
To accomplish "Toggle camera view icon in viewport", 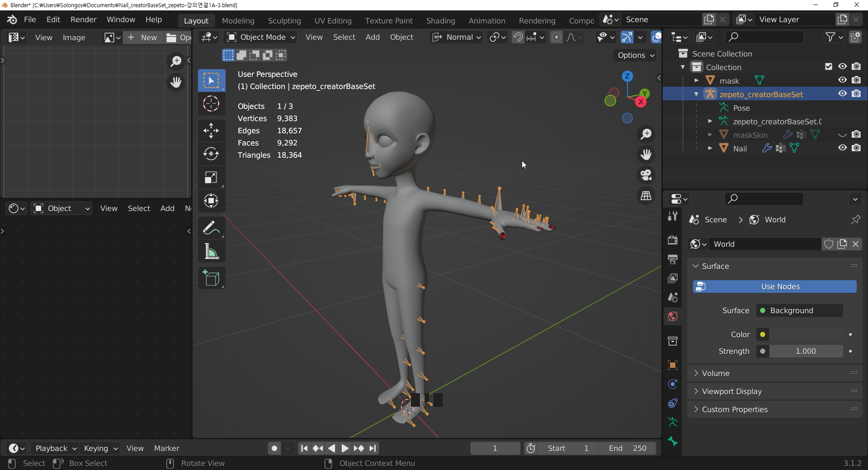I will tap(646, 175).
